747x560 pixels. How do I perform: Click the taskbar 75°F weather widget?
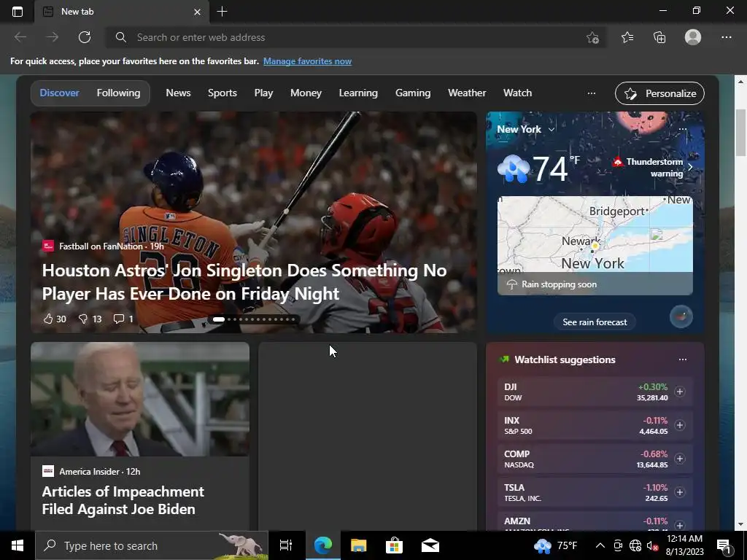555,545
